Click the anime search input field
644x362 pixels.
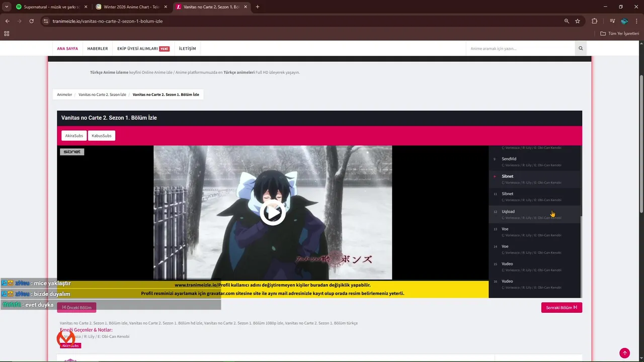pos(520,49)
